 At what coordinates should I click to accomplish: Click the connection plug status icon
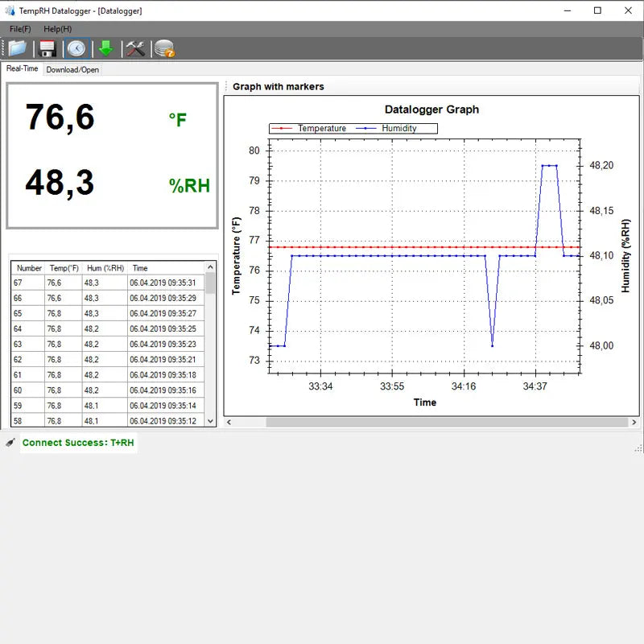[x=10, y=442]
